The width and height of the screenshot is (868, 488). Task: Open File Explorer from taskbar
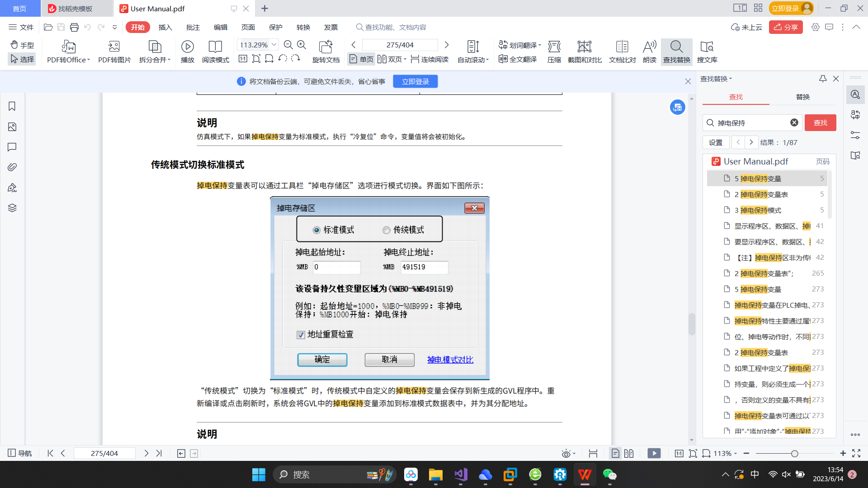pyautogui.click(x=435, y=474)
